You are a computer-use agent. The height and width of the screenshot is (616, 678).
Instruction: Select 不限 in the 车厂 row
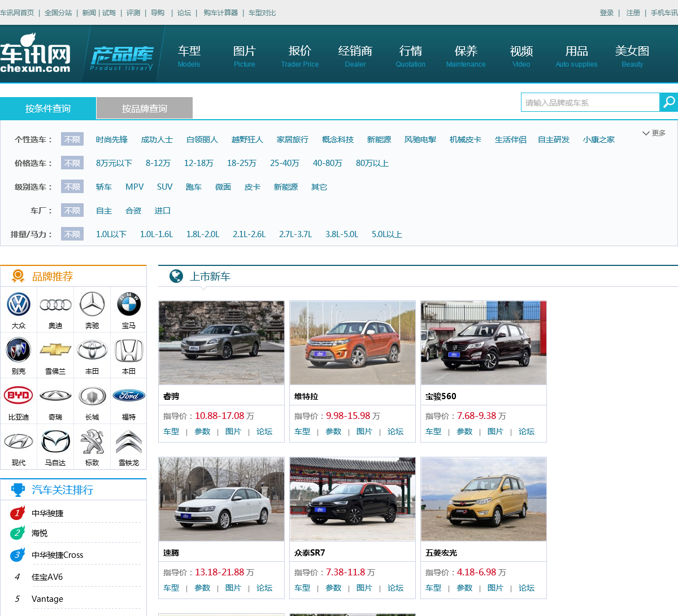(x=72, y=211)
